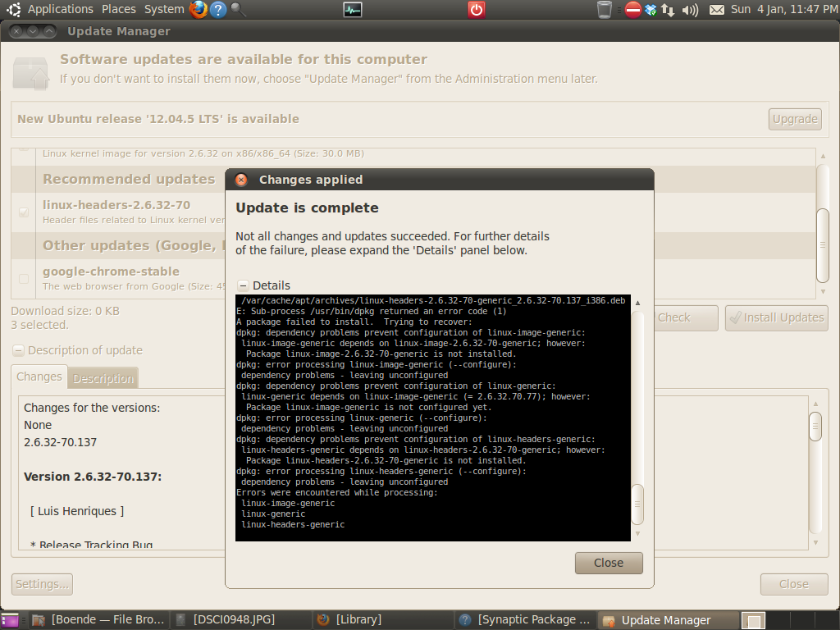Click the search magnifier icon in panel
The width and height of the screenshot is (840, 630).
pos(238,9)
